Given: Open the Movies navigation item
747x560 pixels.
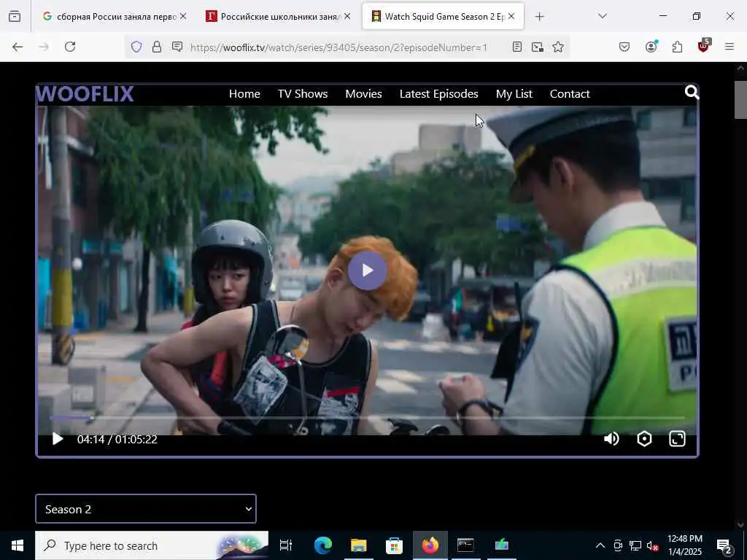Looking at the screenshot, I should [x=363, y=94].
